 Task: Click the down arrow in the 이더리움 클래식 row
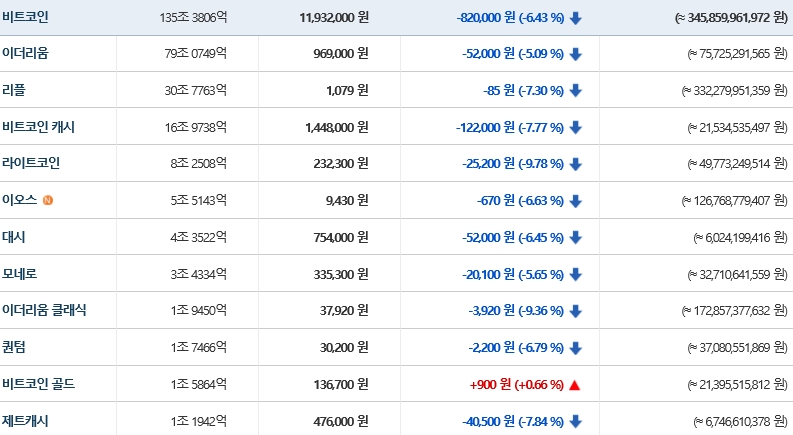click(x=575, y=311)
